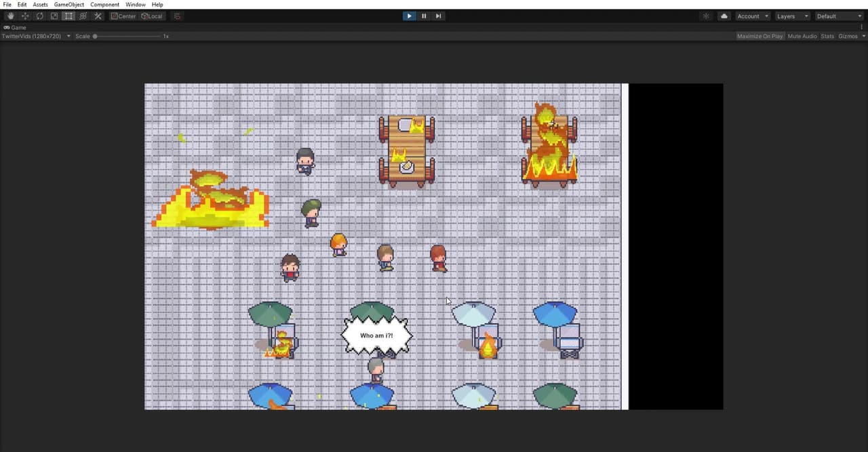Select the Rect tool
This screenshot has width=868, height=452.
[x=68, y=16]
